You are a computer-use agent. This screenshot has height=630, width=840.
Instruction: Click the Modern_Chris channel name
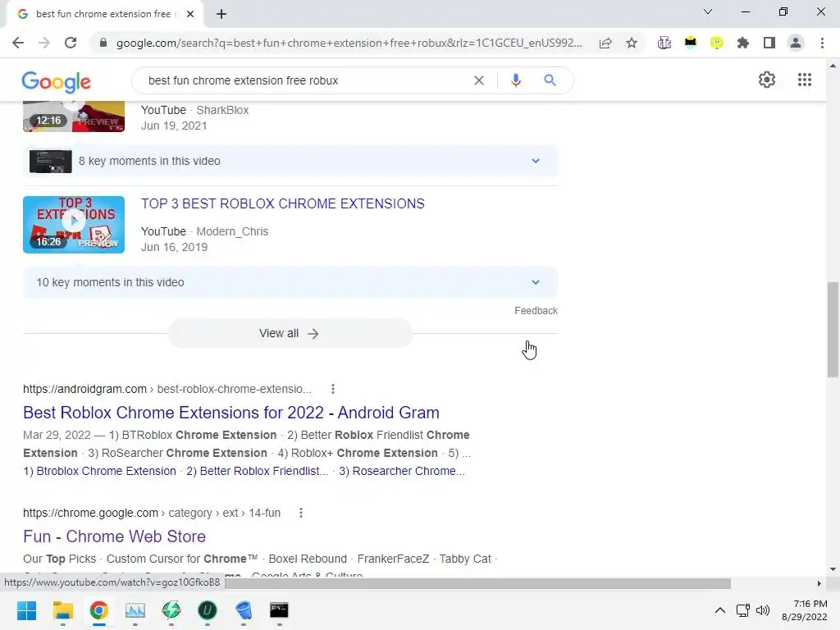[232, 231]
